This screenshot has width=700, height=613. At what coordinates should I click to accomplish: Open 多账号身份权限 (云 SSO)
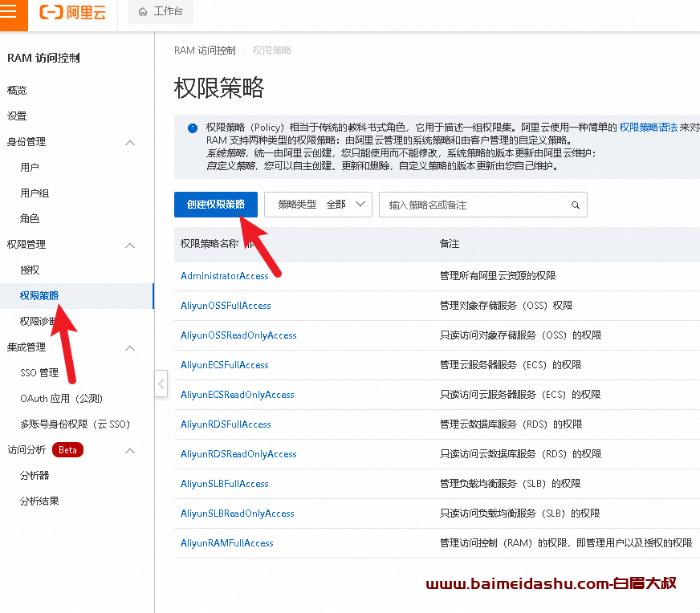[75, 424]
